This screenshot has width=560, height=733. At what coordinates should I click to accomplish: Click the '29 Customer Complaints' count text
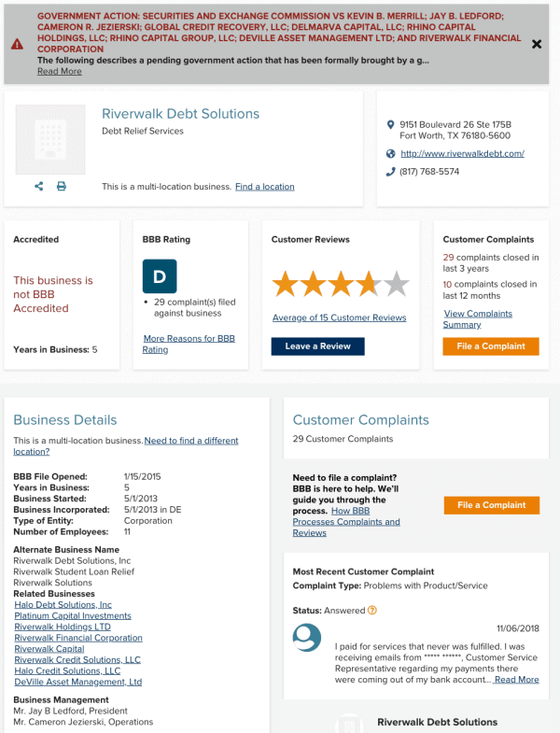[x=343, y=439]
